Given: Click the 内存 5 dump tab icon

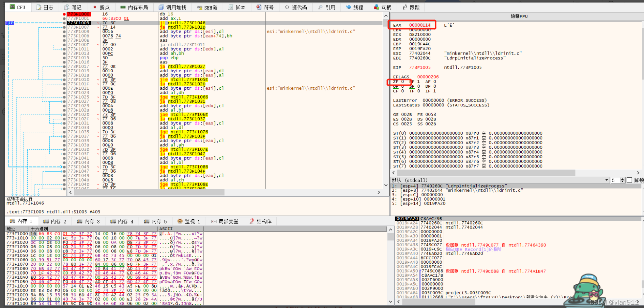Looking at the screenshot, I should click(x=147, y=221).
